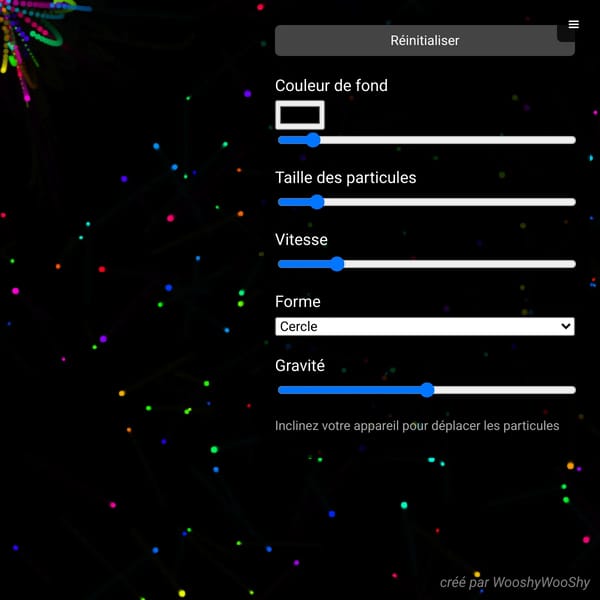Click the Vitesse slider track
The height and width of the screenshot is (600, 600).
426,264
